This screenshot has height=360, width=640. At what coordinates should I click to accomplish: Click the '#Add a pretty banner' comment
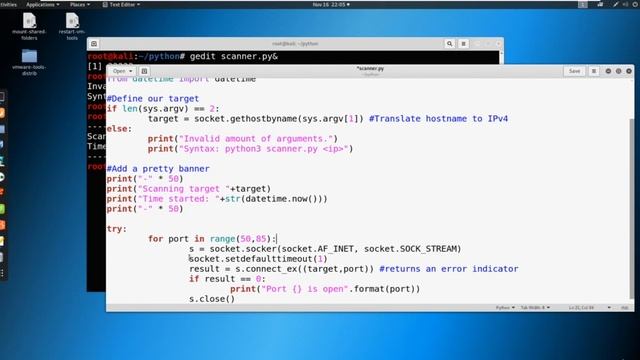(158, 169)
